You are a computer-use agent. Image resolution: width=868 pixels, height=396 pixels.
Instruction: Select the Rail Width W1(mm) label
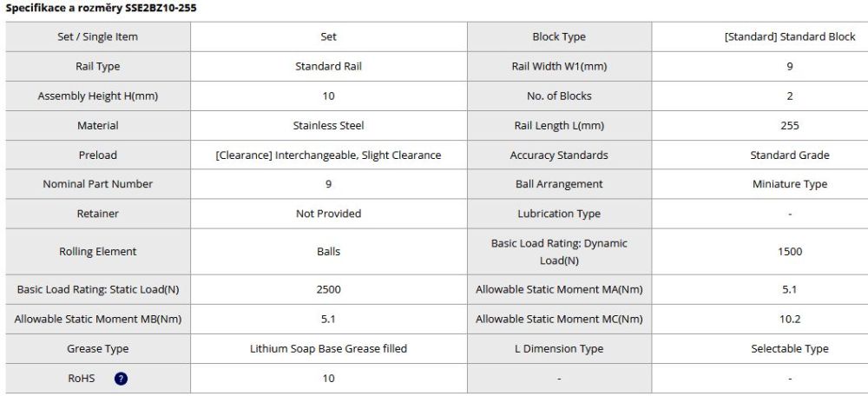pos(558,67)
